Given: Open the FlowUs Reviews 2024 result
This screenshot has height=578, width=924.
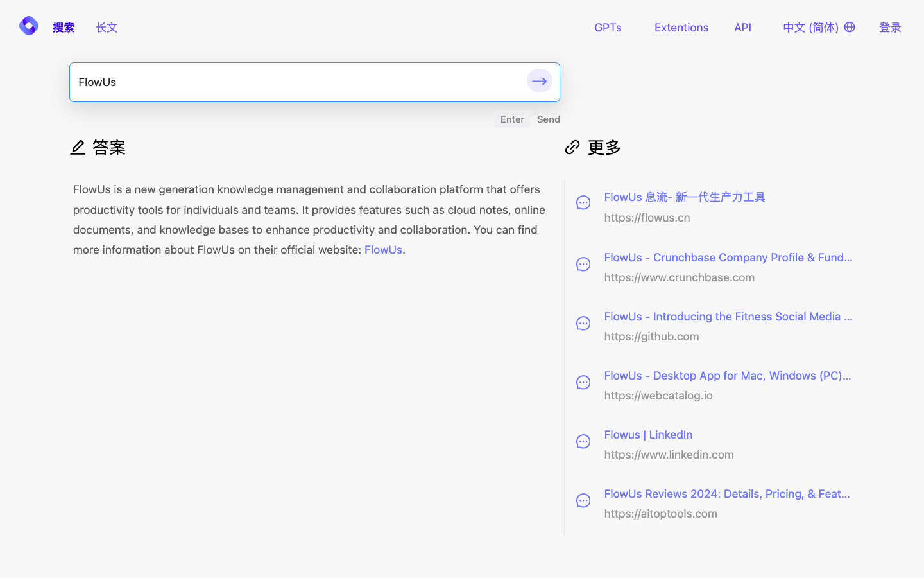Looking at the screenshot, I should pos(726,494).
